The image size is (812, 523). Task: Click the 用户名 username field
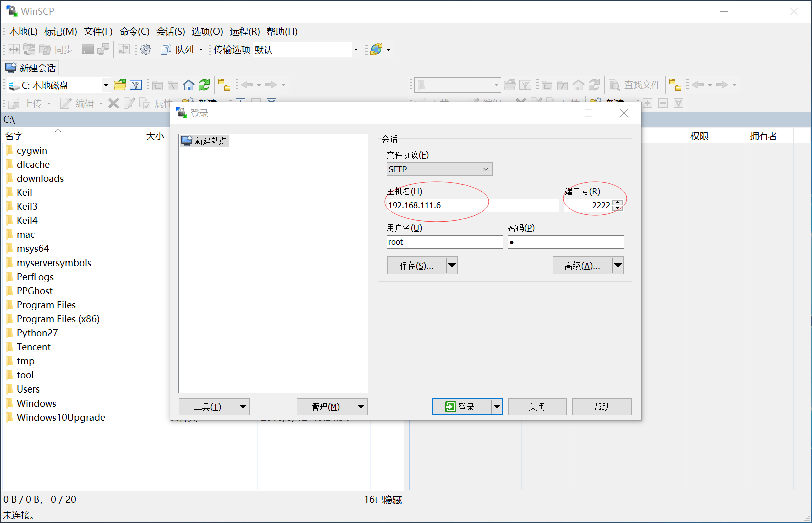coord(444,242)
